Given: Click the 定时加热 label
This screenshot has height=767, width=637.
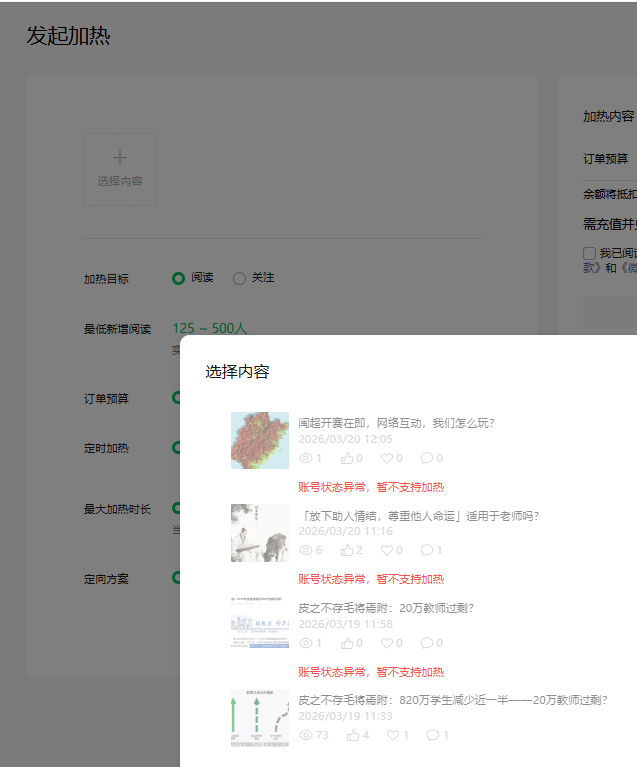Looking at the screenshot, I should (106, 448).
